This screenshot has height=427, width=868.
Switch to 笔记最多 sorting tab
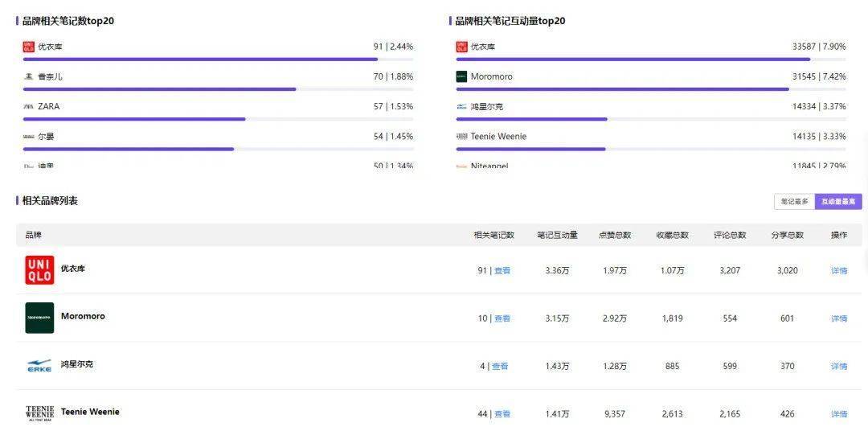click(794, 202)
